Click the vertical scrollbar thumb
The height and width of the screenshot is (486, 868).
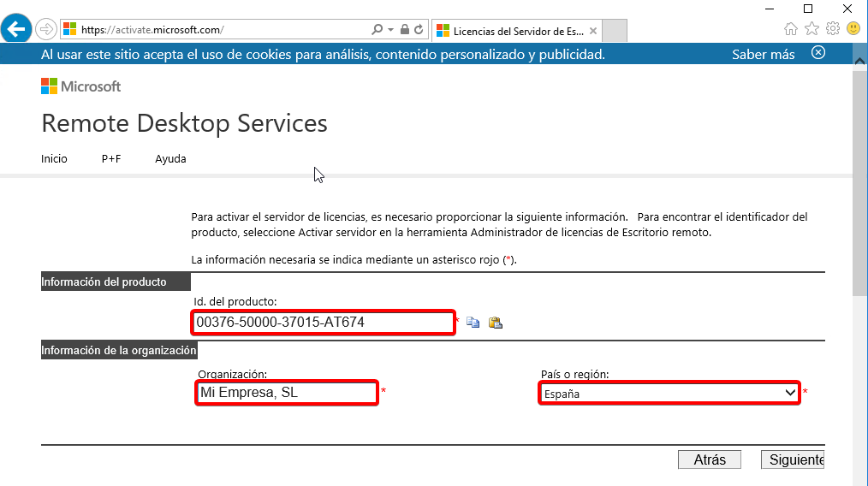[x=859, y=182]
